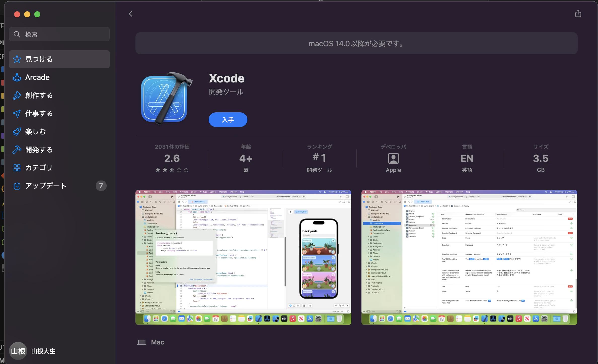Go to the 仕事する section
Image resolution: width=598 pixels, height=364 pixels.
(59, 114)
